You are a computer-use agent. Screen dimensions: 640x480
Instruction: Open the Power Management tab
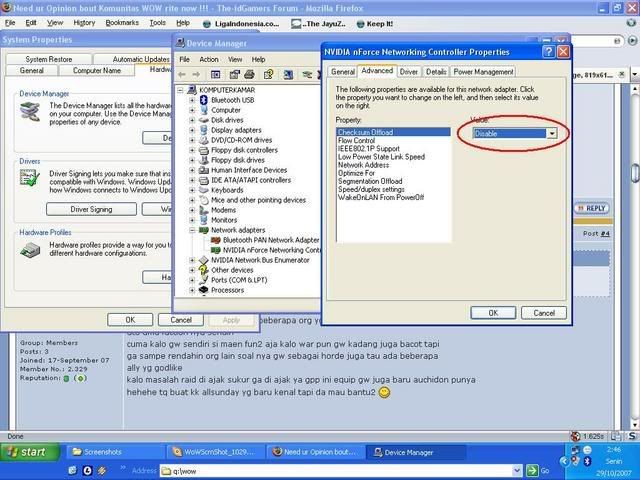483,72
